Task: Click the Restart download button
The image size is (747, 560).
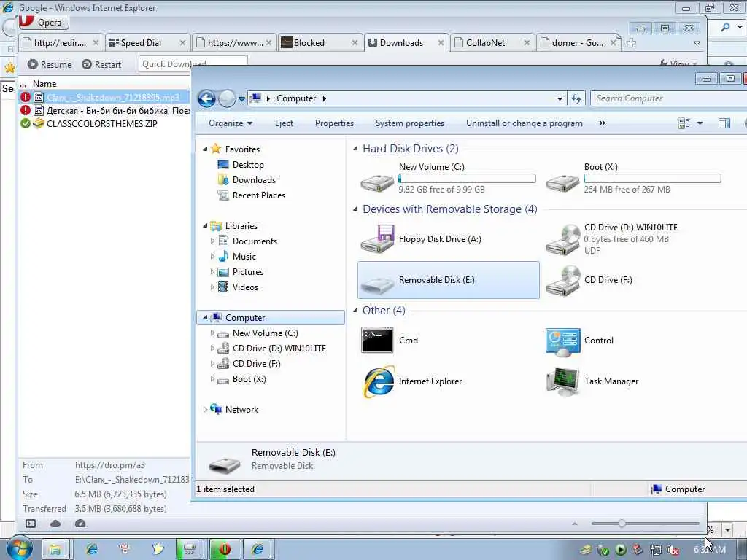Action: point(101,64)
